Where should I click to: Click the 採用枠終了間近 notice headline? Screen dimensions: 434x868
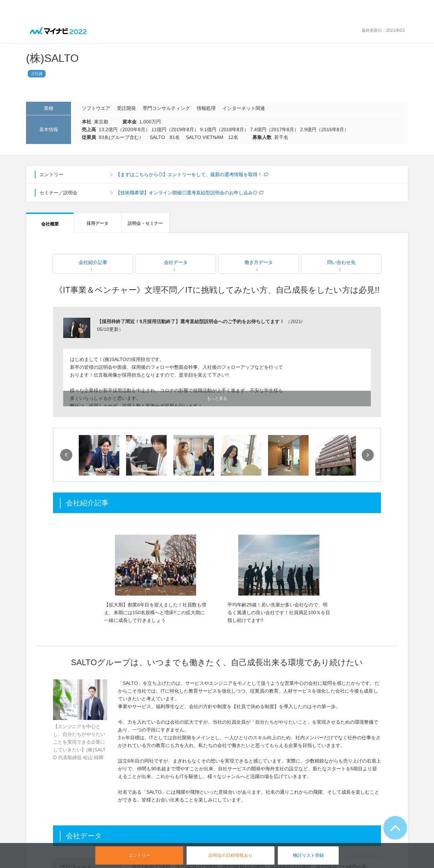191,321
